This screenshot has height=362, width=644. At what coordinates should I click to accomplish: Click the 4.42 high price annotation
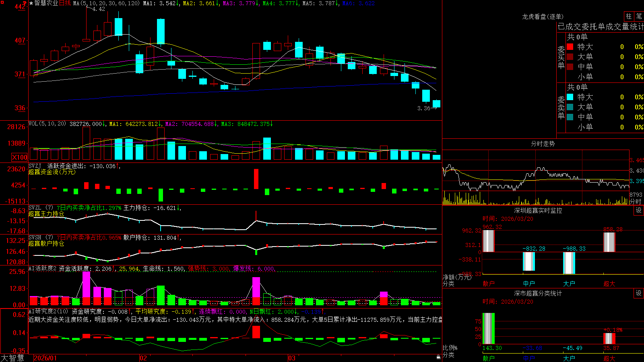[99, 9]
